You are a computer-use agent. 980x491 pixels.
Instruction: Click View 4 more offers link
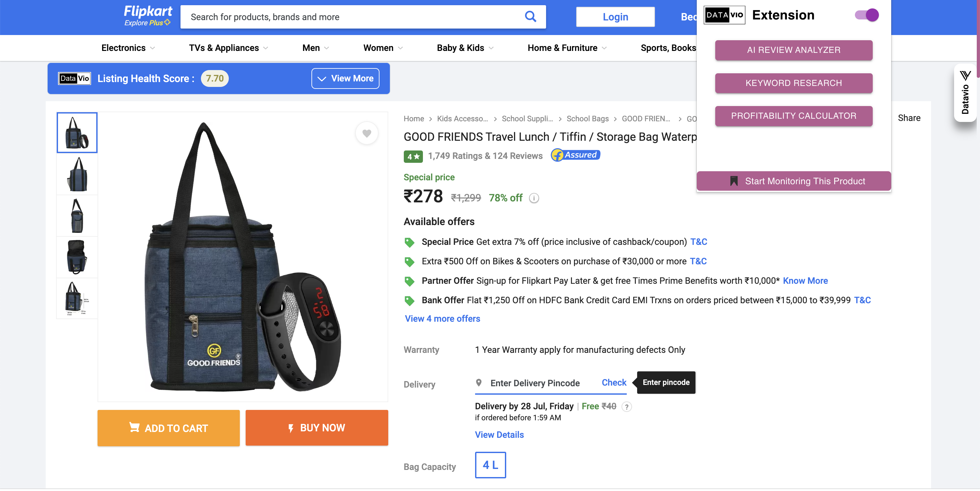(442, 318)
